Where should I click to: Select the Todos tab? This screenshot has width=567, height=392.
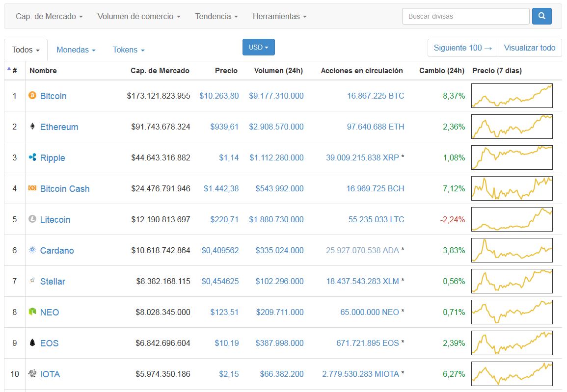(26, 50)
